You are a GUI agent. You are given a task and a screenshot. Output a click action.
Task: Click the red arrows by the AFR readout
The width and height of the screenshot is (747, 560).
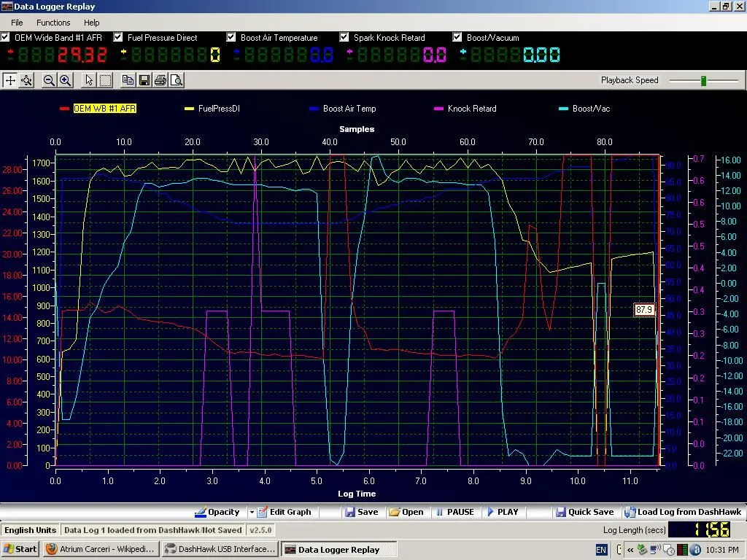click(10, 54)
